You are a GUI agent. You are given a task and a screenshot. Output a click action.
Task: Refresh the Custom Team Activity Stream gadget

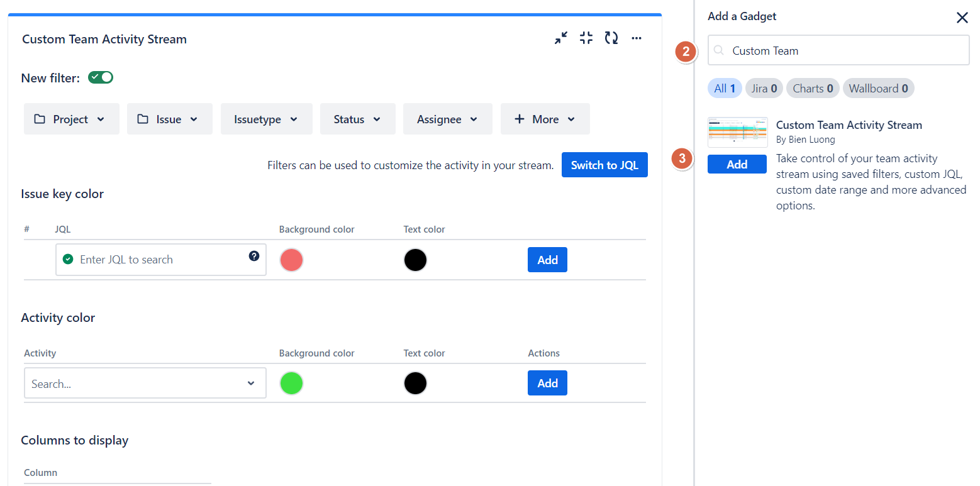tap(611, 38)
